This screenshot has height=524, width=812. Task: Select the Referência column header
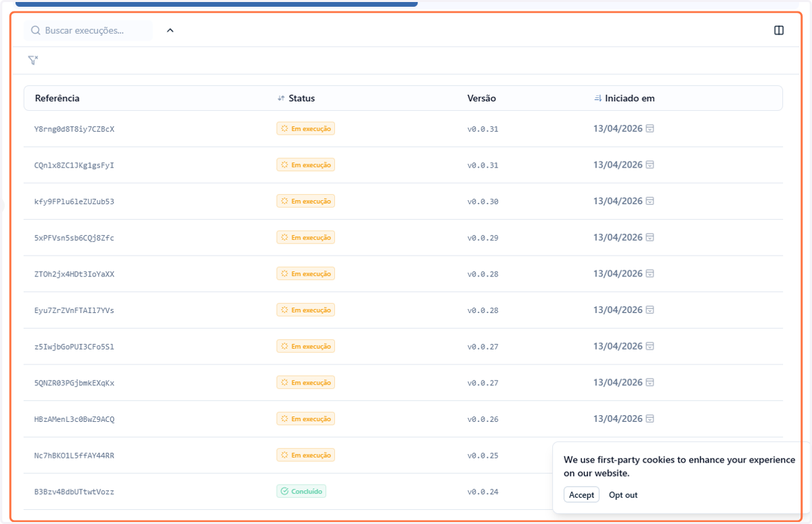(x=58, y=98)
